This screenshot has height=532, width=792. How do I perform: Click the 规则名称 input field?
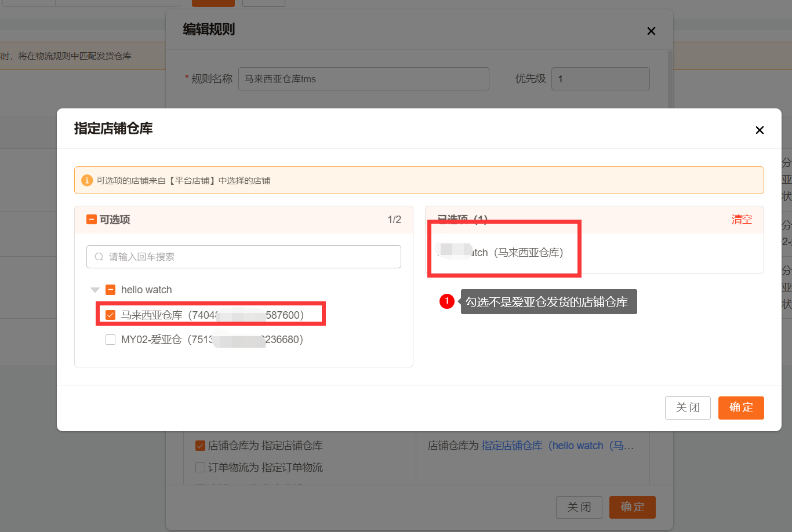coord(364,79)
